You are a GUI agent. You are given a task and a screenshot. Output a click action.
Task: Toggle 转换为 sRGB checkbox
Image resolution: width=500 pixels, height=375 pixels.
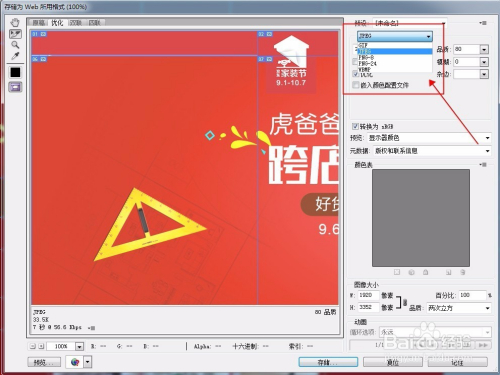(355, 127)
